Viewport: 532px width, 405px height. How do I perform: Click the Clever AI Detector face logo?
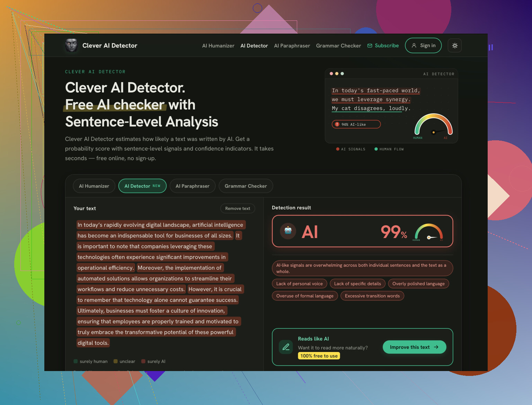71,45
